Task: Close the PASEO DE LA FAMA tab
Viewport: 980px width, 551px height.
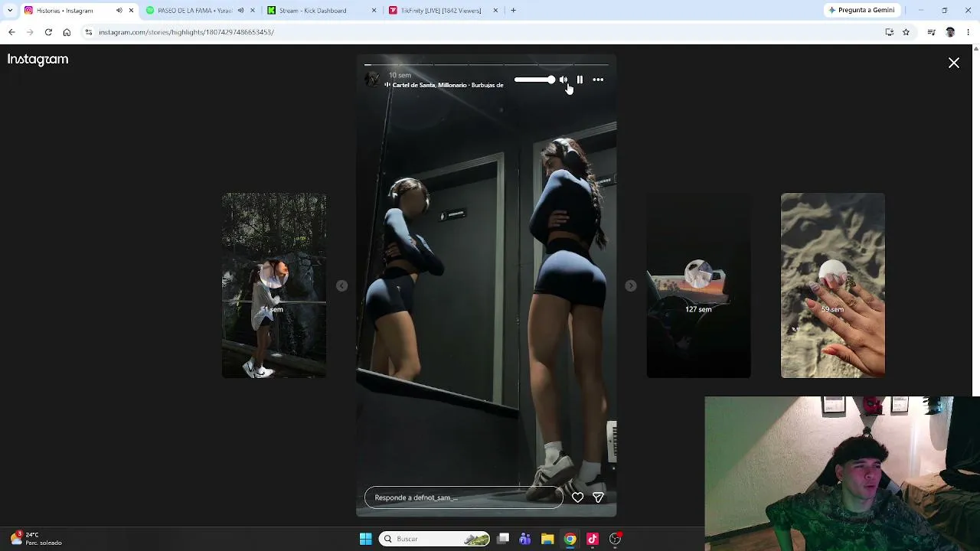Action: (253, 11)
